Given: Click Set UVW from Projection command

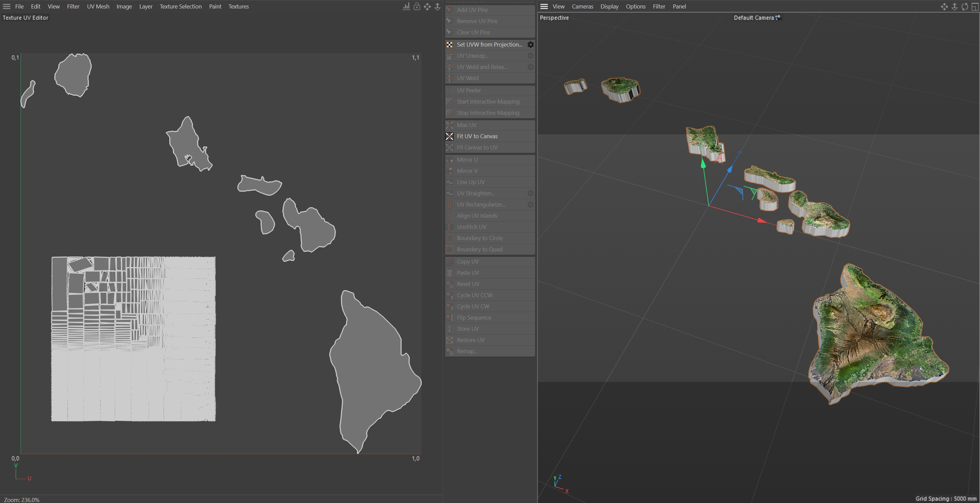Looking at the screenshot, I should tap(489, 44).
